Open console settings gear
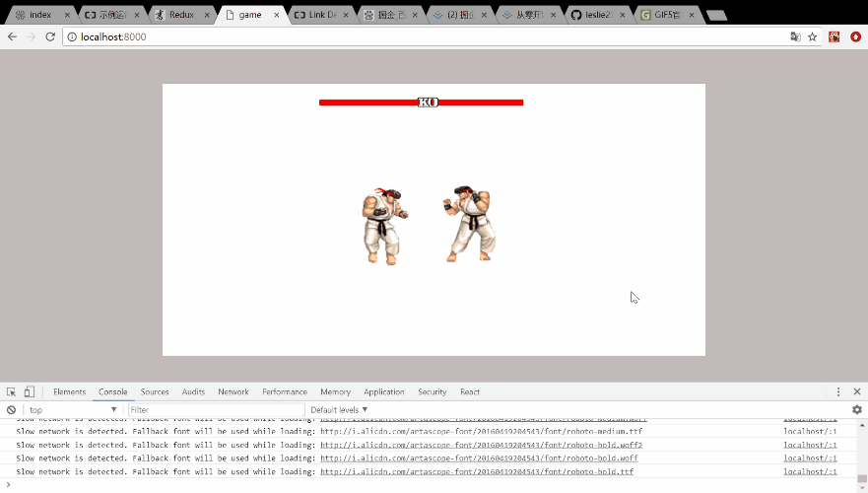This screenshot has height=493, width=868. (x=857, y=409)
